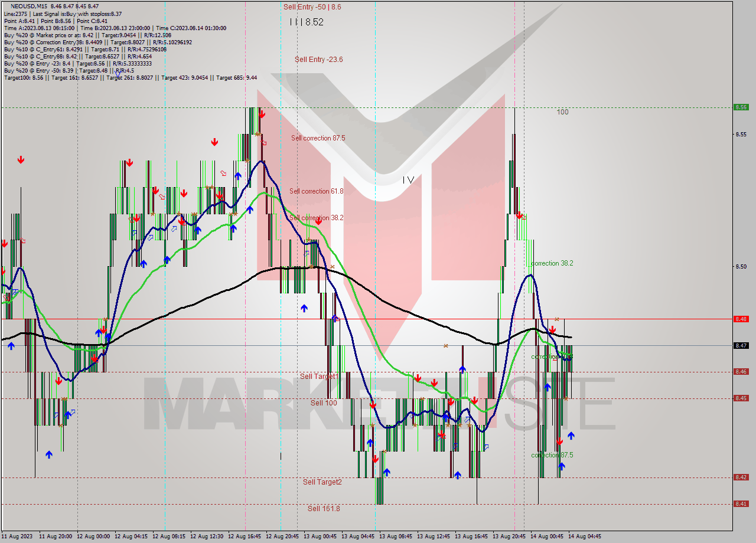Click the 'Buy %20 @ Entry -23: 8.4' line
756x543 pixels.
77,63
